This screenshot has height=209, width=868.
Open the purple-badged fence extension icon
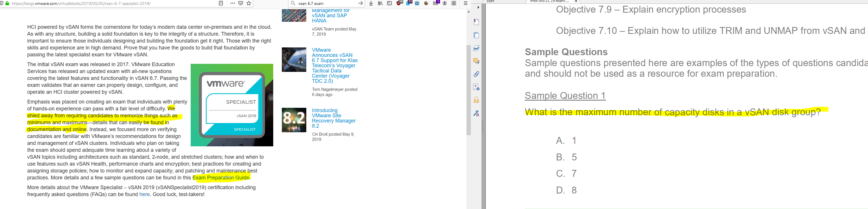point(436,3)
